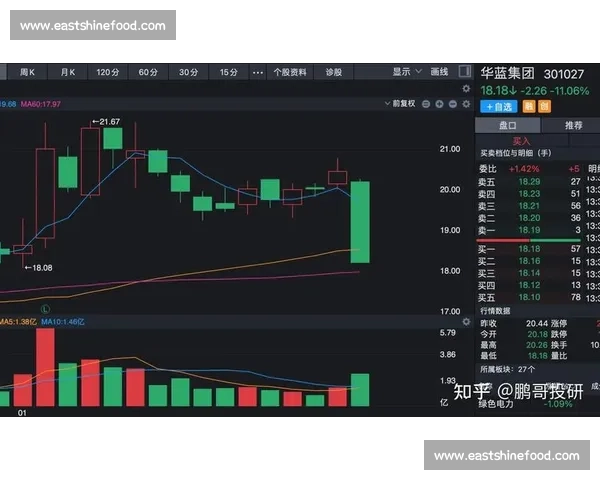Open the 前复权 adjustment dropdown
The height and width of the screenshot is (480, 600).
[x=400, y=103]
